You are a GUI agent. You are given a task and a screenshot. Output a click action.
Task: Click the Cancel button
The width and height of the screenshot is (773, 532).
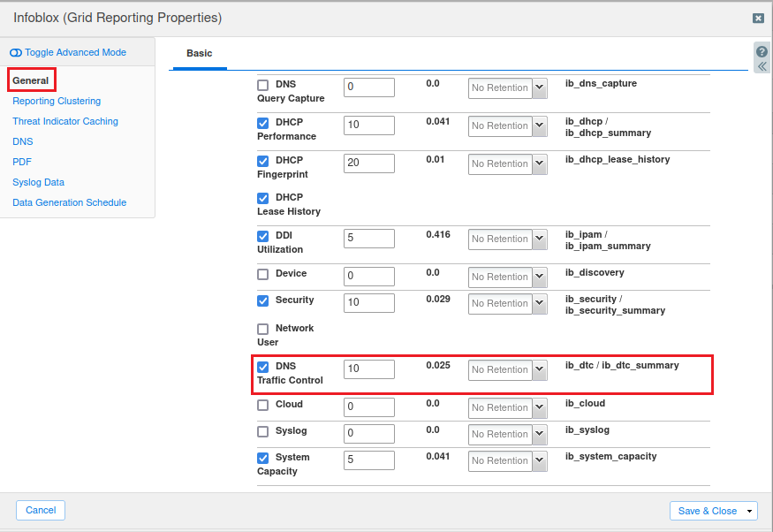pos(41,510)
